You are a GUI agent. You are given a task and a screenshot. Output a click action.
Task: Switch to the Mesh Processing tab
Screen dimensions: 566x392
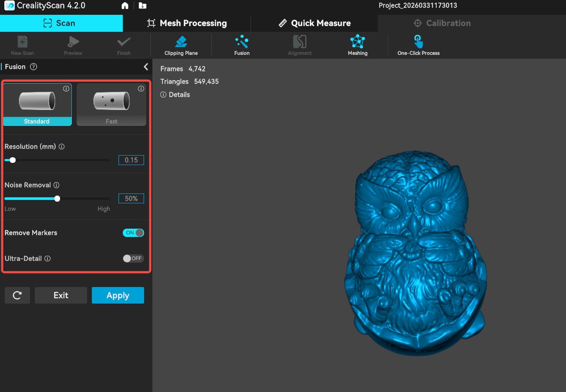187,23
